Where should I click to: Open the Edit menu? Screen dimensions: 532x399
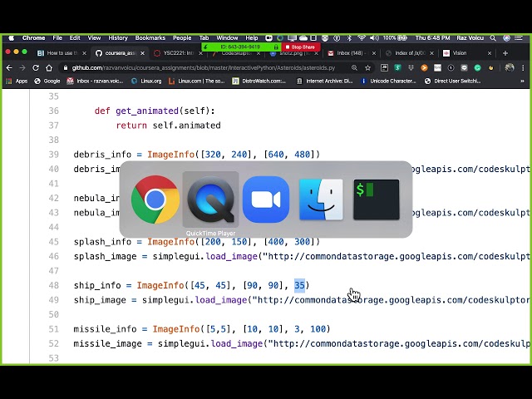pos(75,38)
